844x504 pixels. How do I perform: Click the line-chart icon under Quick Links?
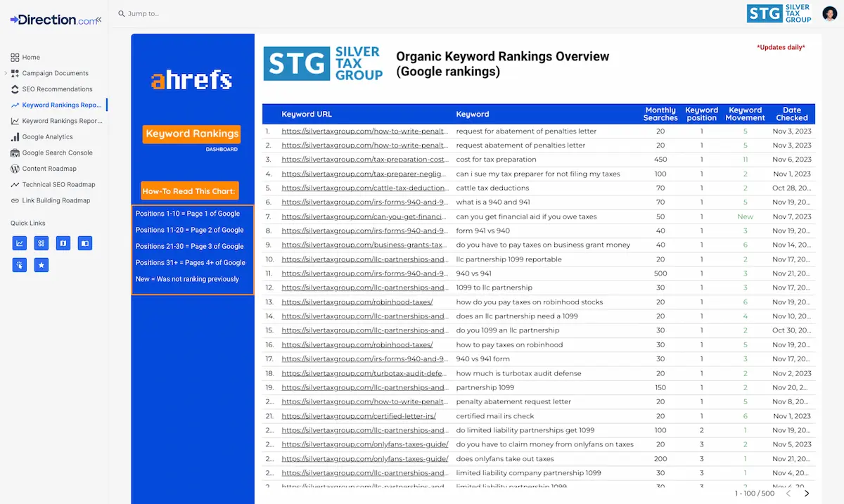click(x=20, y=243)
